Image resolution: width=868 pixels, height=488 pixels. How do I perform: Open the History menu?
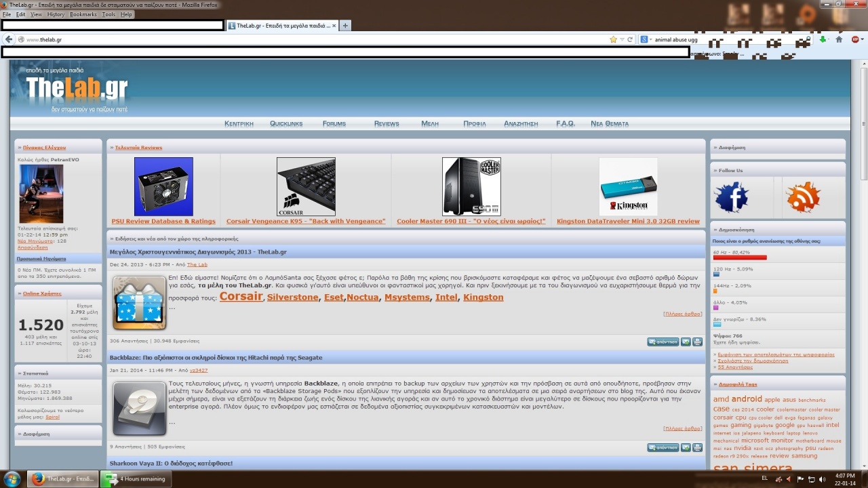click(x=56, y=14)
